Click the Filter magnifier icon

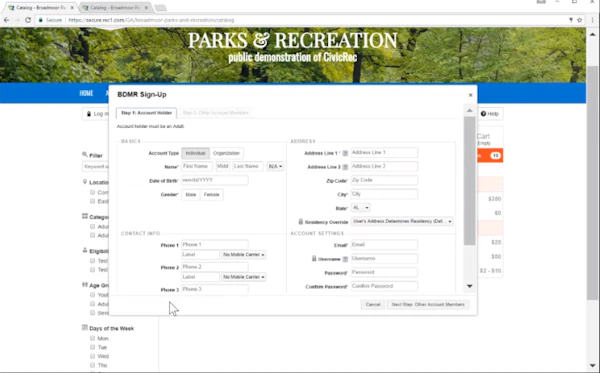pyautogui.click(x=85, y=155)
